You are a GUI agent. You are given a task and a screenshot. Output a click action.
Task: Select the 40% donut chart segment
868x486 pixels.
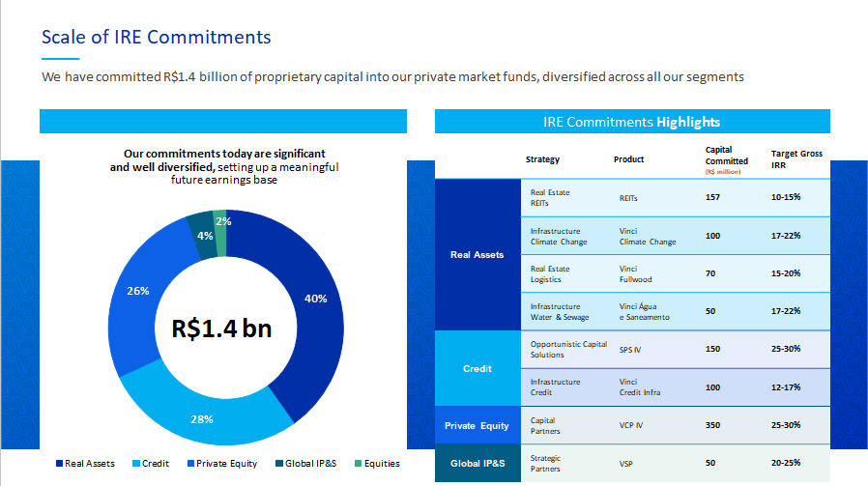tap(314, 300)
